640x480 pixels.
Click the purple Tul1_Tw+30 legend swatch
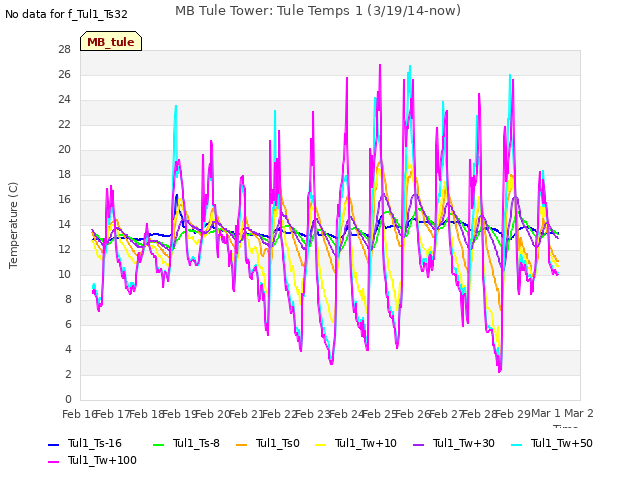click(x=418, y=444)
